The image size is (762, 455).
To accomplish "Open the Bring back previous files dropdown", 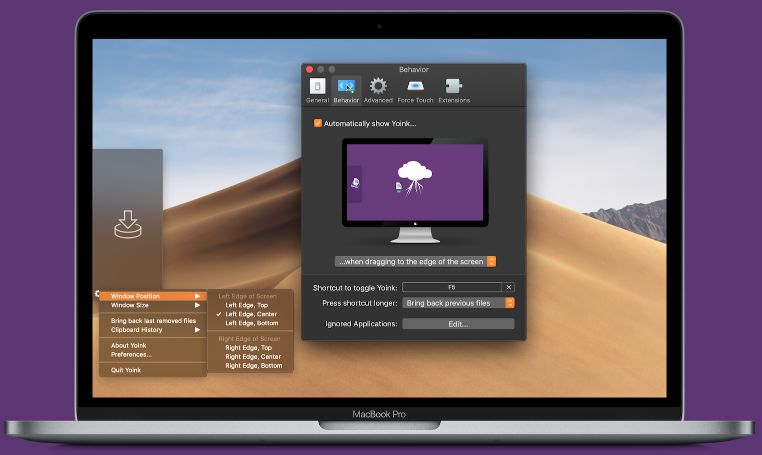I will click(x=458, y=303).
